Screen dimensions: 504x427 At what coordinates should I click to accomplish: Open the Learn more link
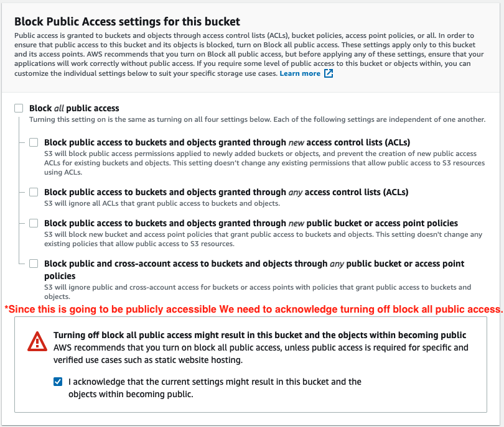300,73
